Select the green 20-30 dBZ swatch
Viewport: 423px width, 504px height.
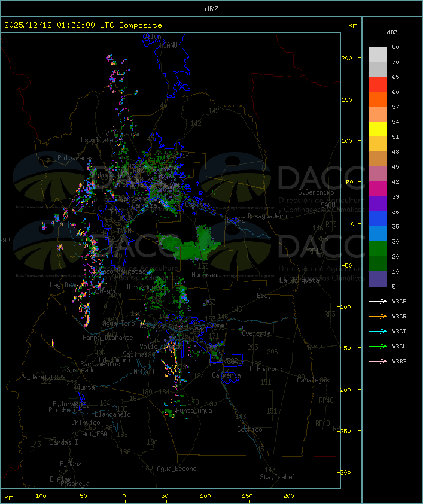point(378,249)
